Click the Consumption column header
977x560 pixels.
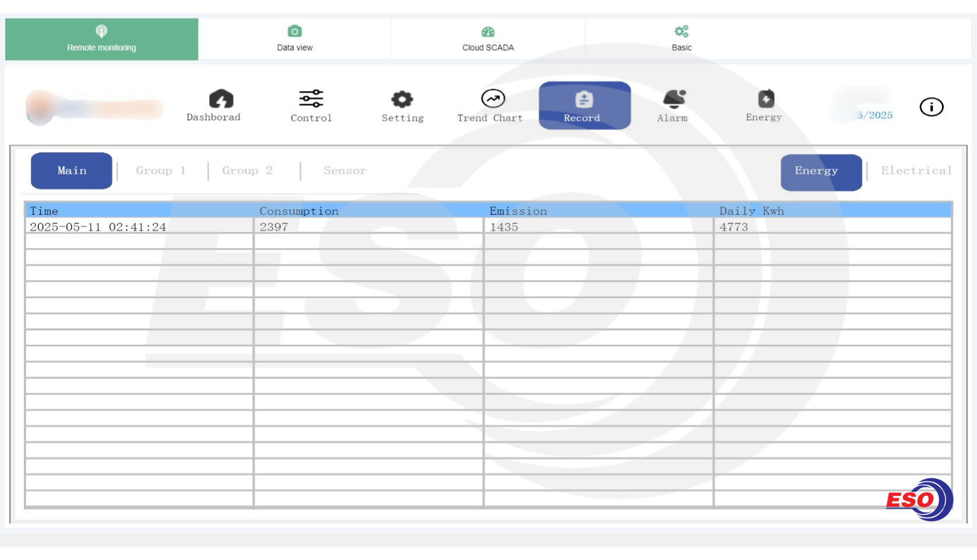tap(299, 211)
